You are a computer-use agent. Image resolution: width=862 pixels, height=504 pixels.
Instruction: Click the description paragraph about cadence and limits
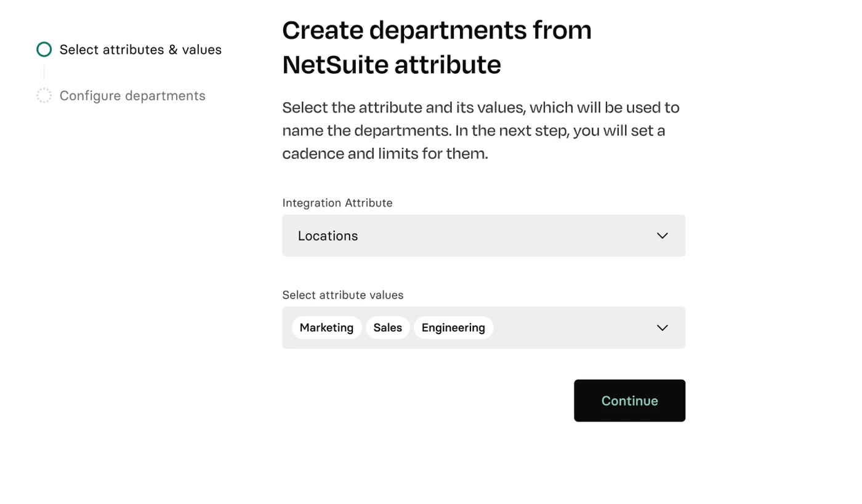[481, 130]
